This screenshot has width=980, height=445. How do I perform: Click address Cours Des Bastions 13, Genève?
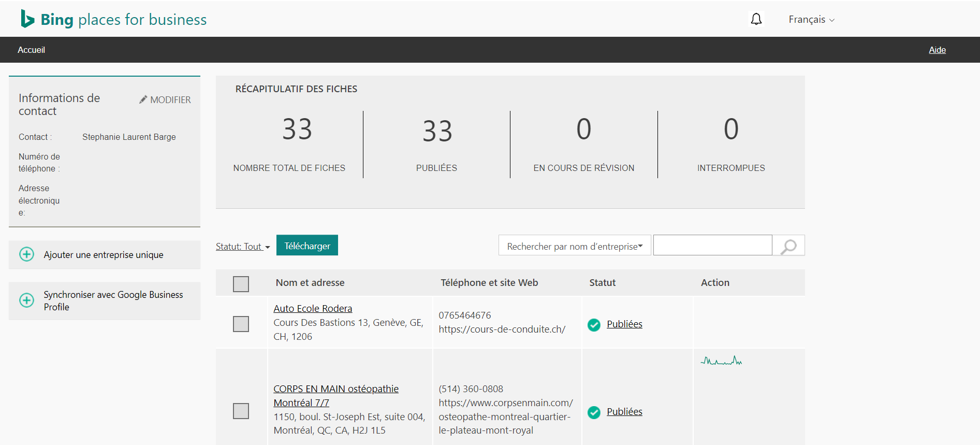[x=348, y=329]
